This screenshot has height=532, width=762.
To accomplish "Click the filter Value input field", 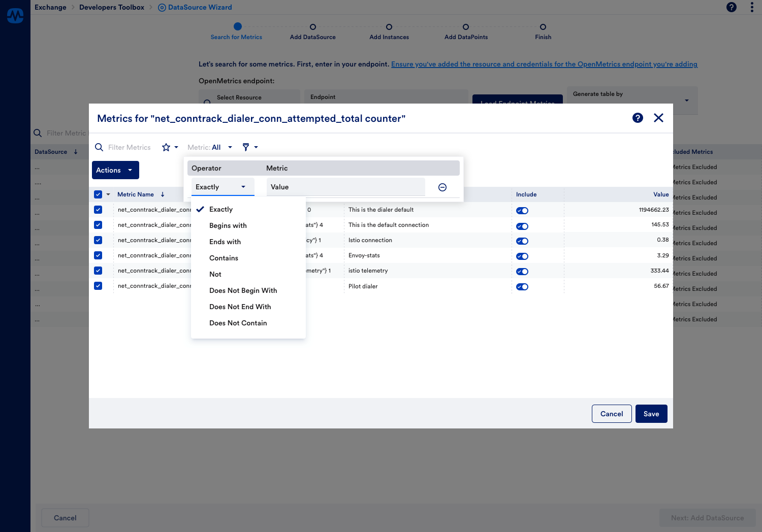I will 345,187.
